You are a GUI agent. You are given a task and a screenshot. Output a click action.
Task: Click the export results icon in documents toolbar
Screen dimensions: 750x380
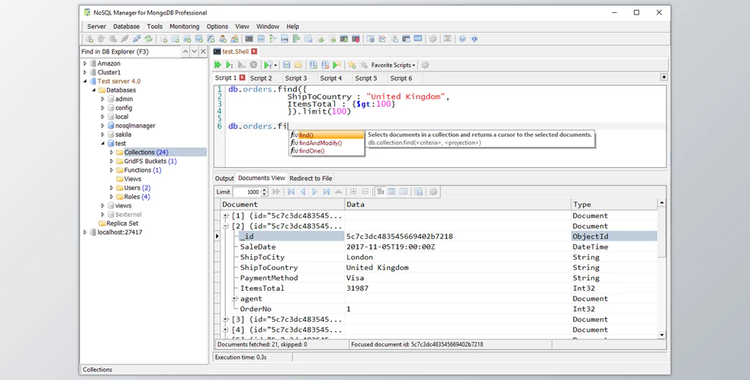tap(419, 191)
